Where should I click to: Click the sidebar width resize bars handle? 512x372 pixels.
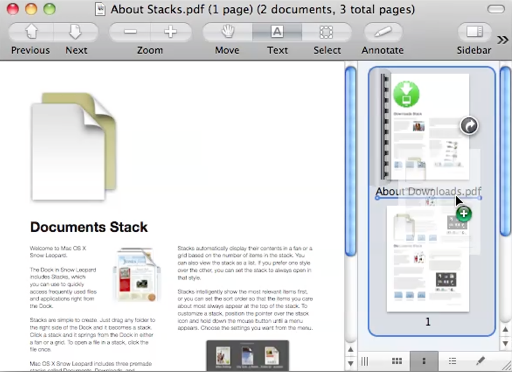pyautogui.click(x=365, y=361)
